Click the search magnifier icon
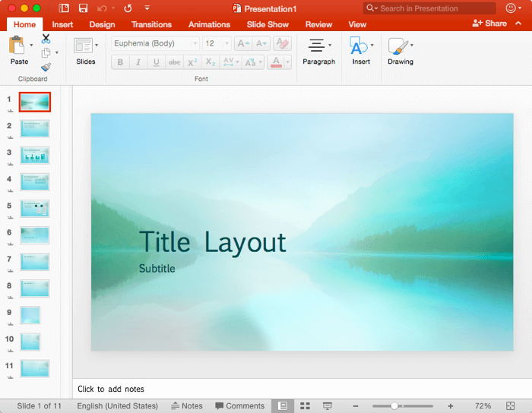This screenshot has height=413, width=532. (x=370, y=8)
